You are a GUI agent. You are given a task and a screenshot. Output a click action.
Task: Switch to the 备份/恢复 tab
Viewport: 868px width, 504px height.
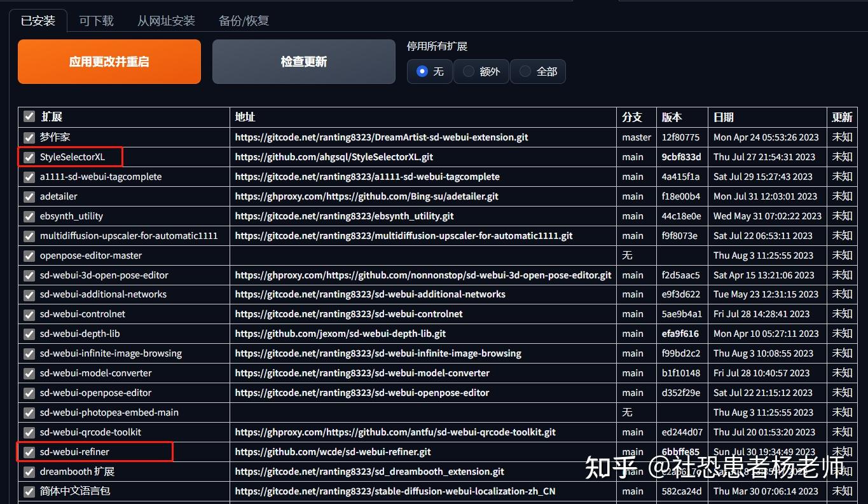pos(243,20)
